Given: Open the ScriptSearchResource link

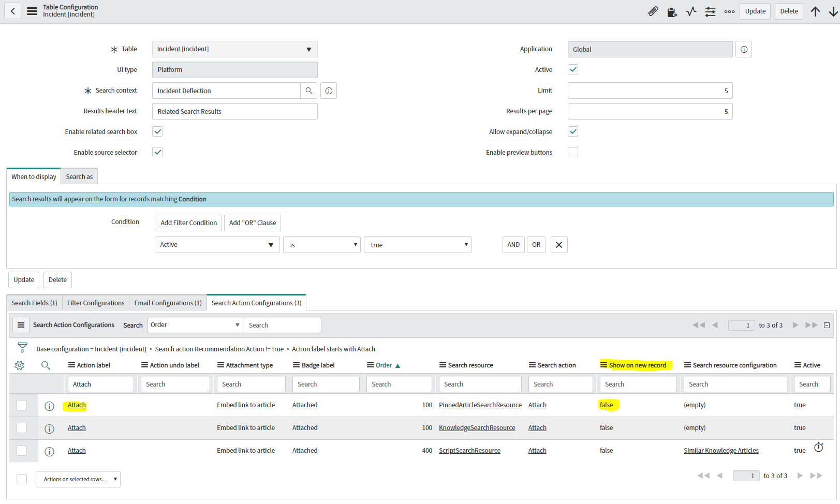Looking at the screenshot, I should (x=469, y=451).
